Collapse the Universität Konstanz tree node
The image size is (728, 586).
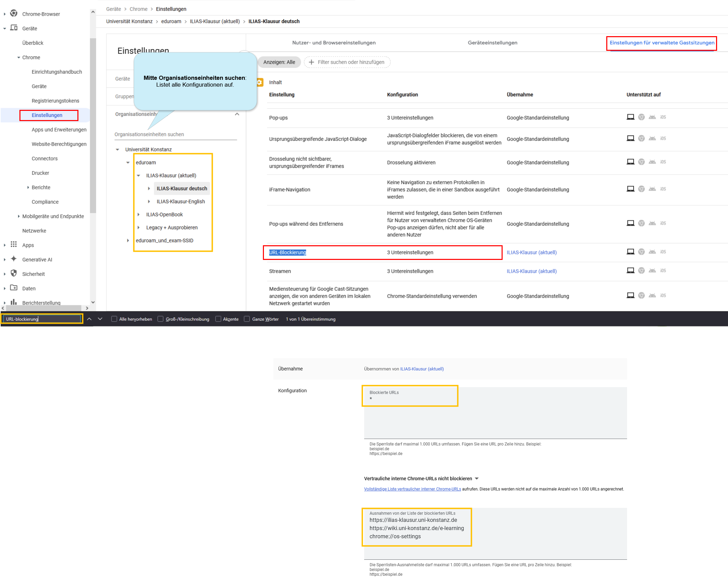(x=117, y=149)
